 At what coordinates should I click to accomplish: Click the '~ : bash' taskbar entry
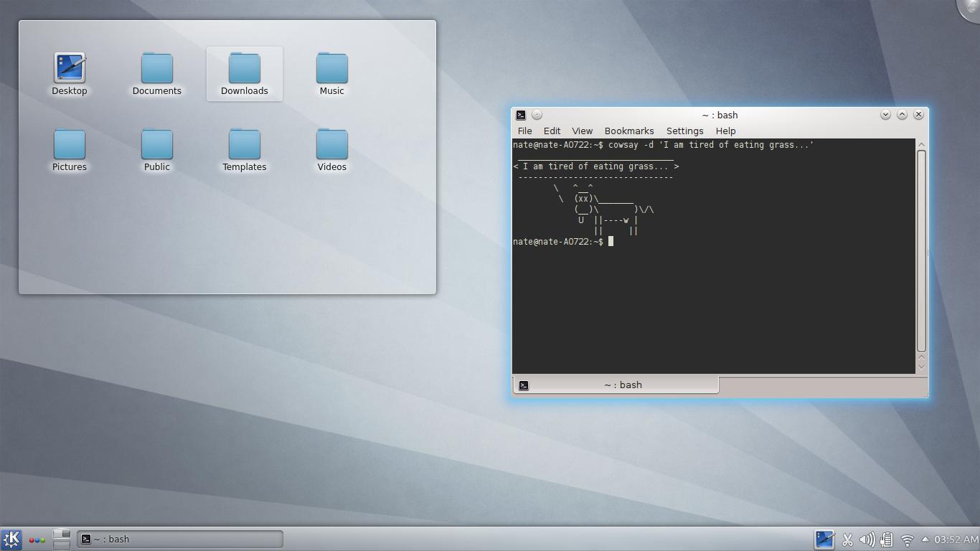(180, 540)
